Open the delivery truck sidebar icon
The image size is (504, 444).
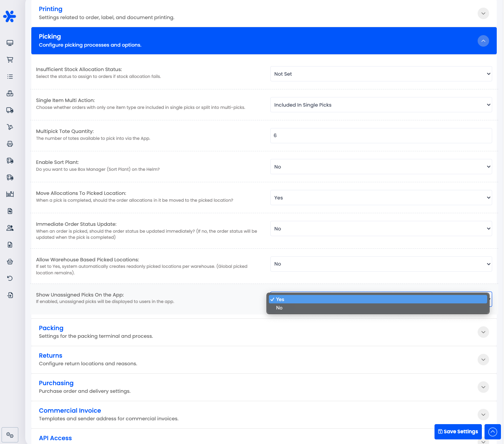pyautogui.click(x=10, y=110)
